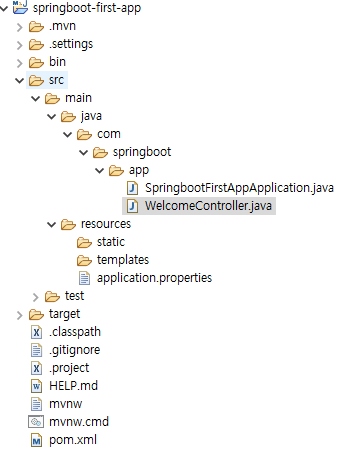Select the .gitignore file name
The width and height of the screenshot is (364, 460).
click(74, 350)
